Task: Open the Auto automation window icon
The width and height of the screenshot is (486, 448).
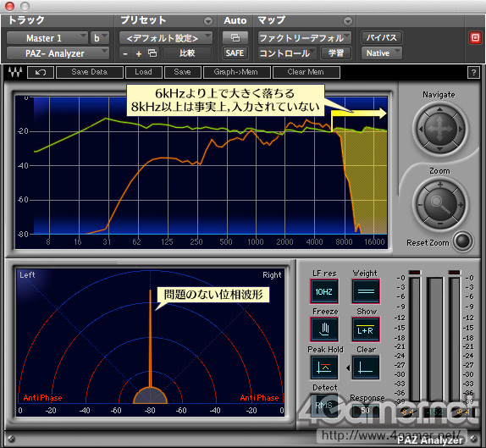Action: 235,38
